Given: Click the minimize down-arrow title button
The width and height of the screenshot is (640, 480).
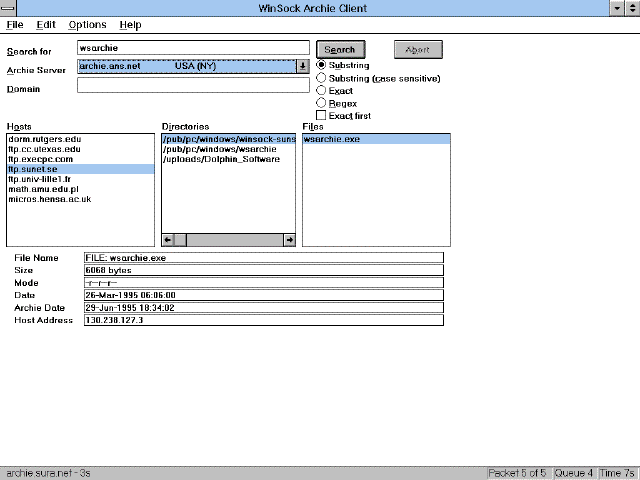Looking at the screenshot, I should tap(617, 8).
